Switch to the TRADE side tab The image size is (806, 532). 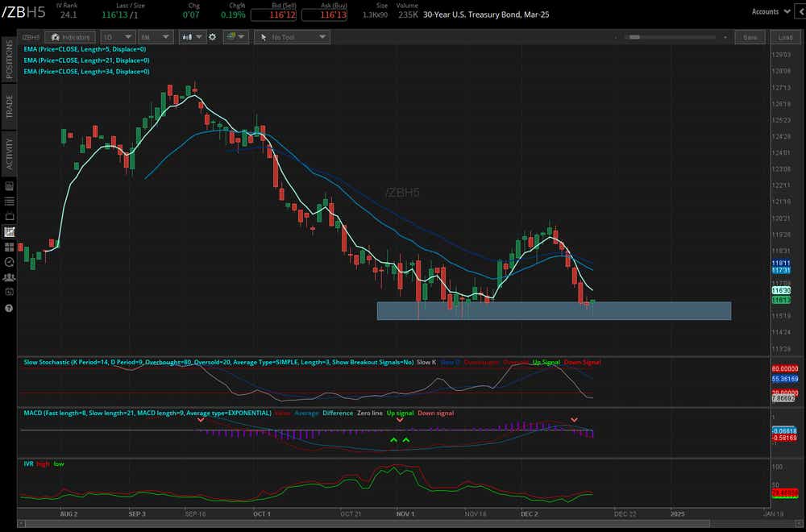tap(9, 106)
